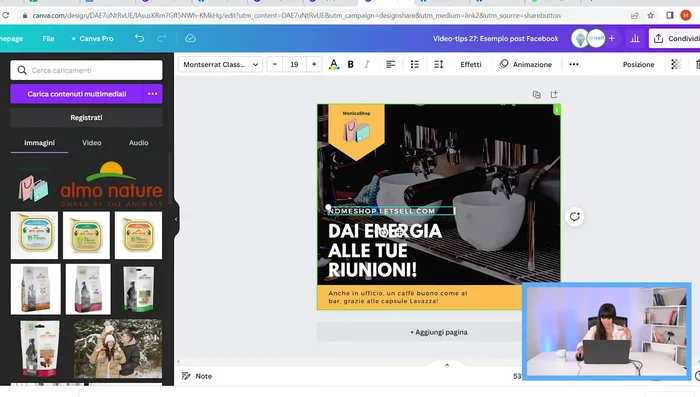Open the Note panel
The height and width of the screenshot is (397, 700).
pyautogui.click(x=197, y=376)
